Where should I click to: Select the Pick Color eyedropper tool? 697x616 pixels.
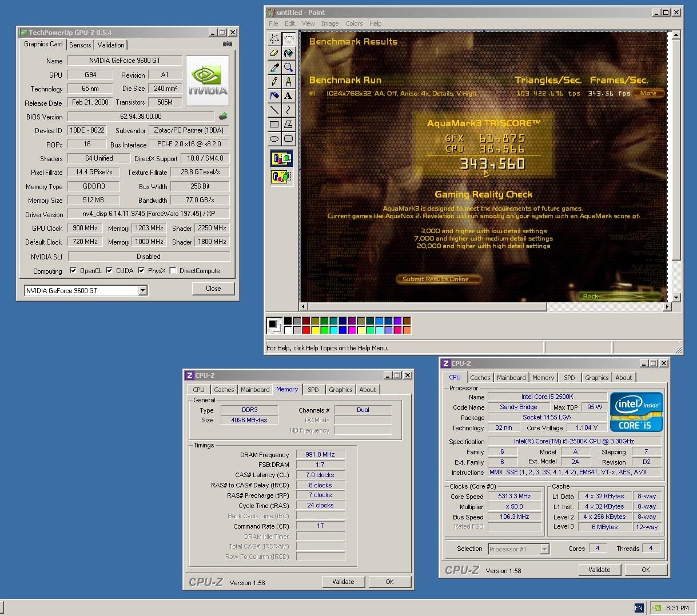click(274, 67)
